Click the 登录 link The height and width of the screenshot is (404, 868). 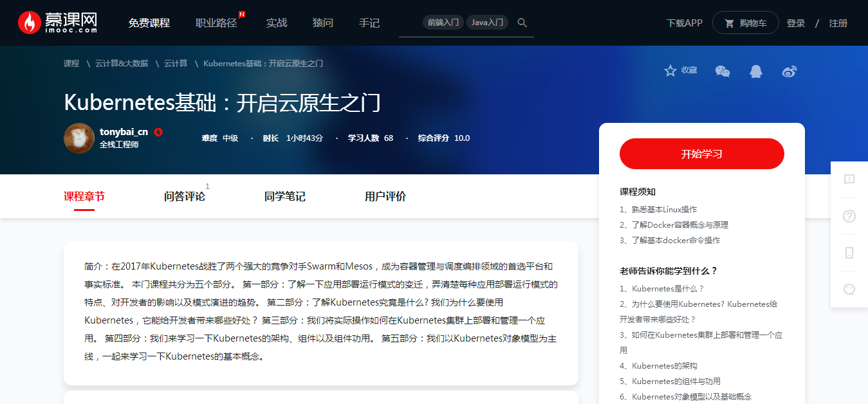[796, 23]
